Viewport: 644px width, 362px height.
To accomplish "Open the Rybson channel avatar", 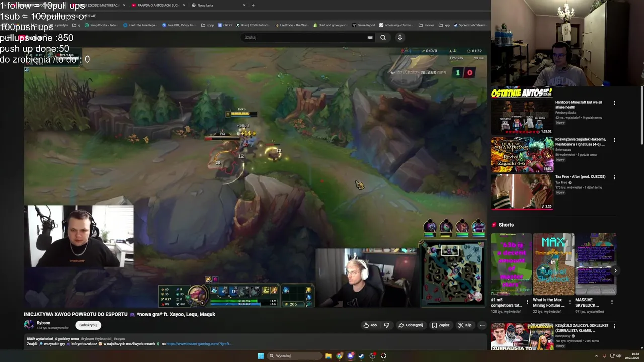I will click(29, 325).
